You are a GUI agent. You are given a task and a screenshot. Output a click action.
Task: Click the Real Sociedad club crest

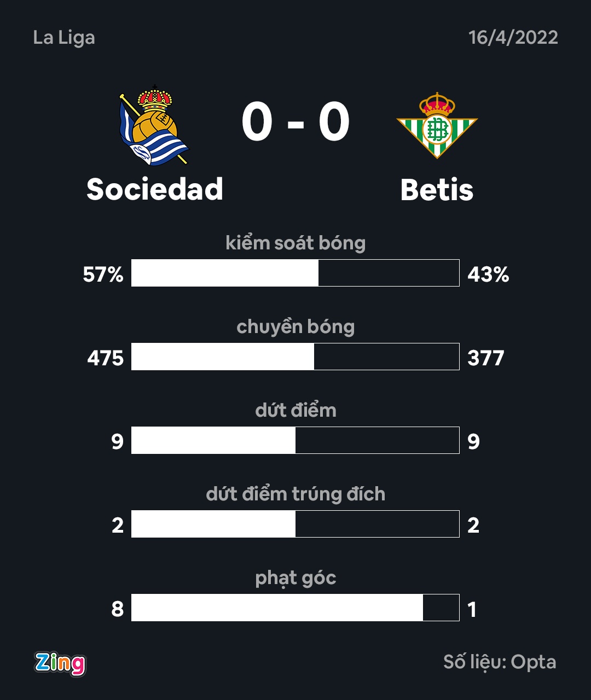pos(154,126)
